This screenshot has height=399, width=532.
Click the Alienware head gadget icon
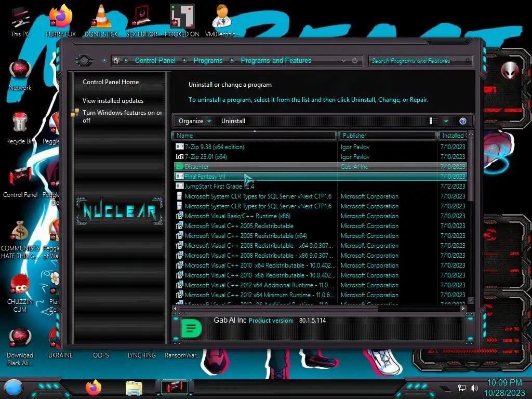[x=510, y=71]
